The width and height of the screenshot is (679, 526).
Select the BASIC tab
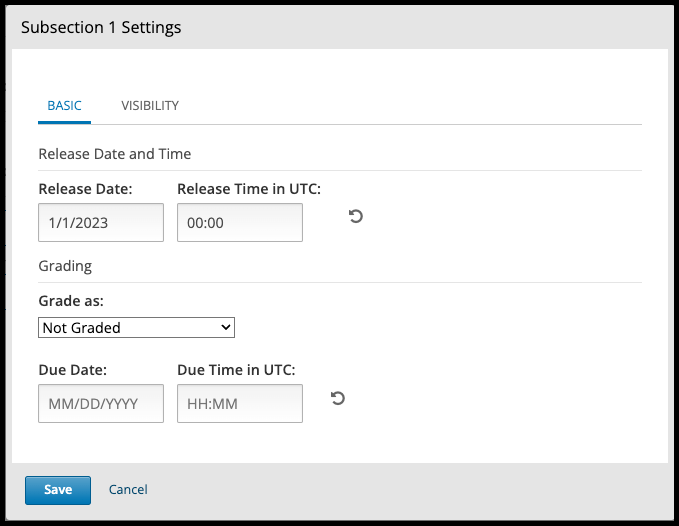[x=65, y=105]
